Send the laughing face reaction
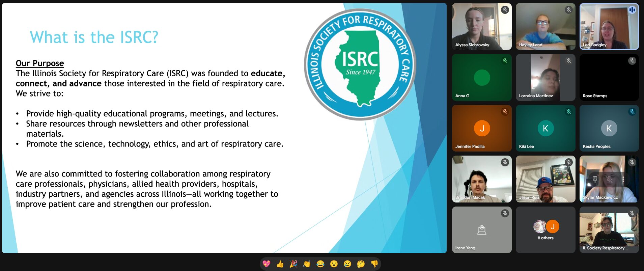Viewport: 644px width, 271px height. 320,264
